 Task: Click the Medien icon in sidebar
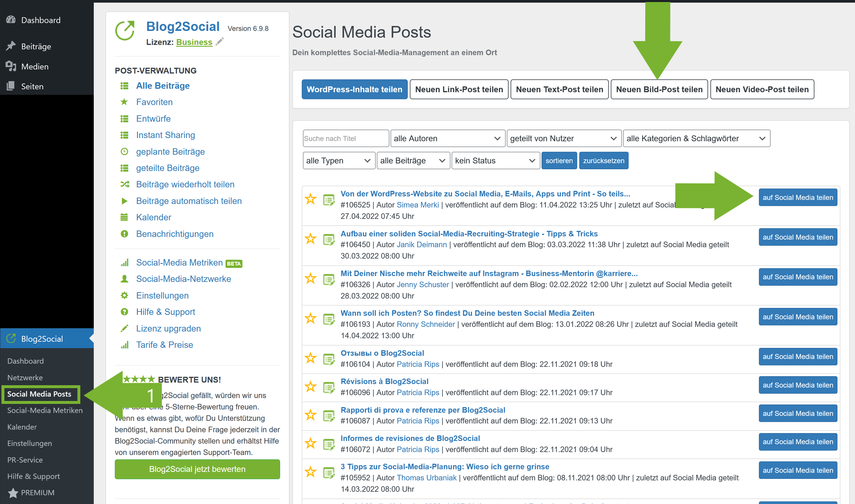click(11, 66)
